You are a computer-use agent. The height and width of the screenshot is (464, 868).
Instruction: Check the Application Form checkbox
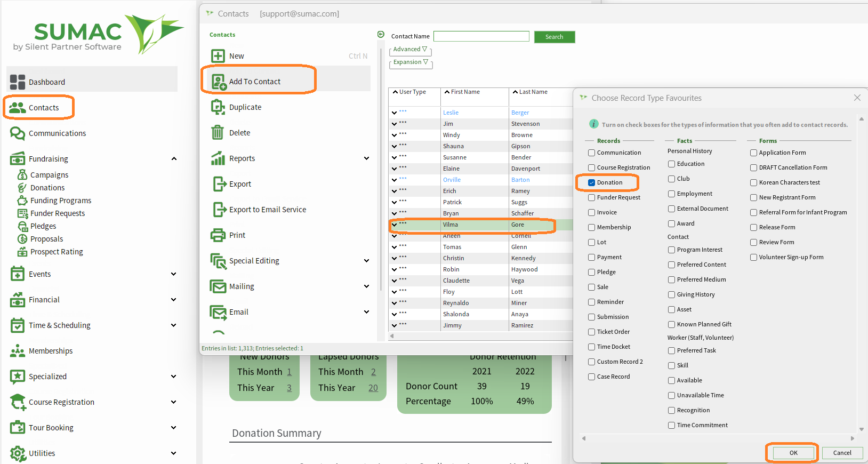tap(753, 153)
